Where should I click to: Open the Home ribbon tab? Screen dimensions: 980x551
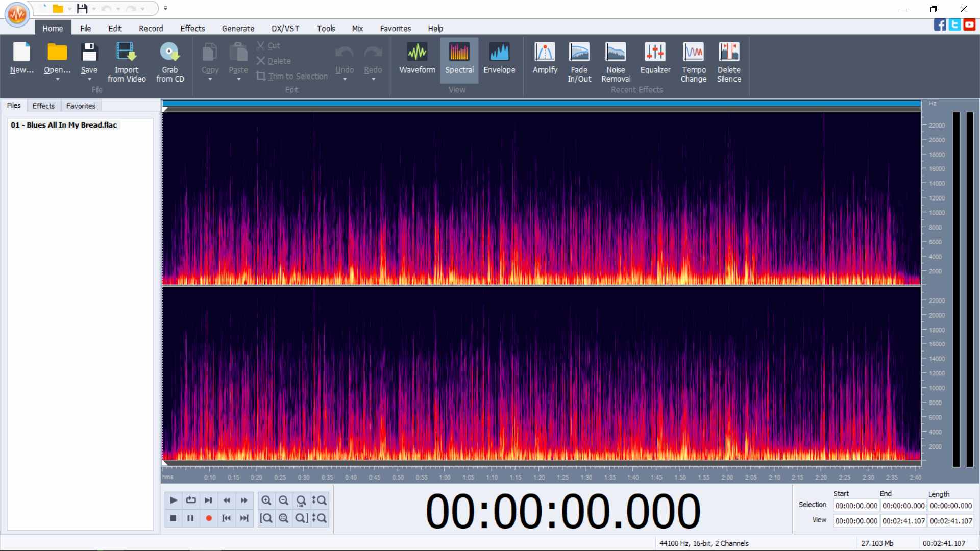click(53, 28)
